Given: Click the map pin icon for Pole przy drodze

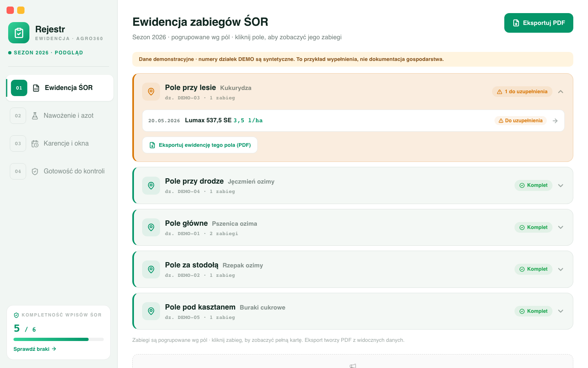Looking at the screenshot, I should coord(151,186).
